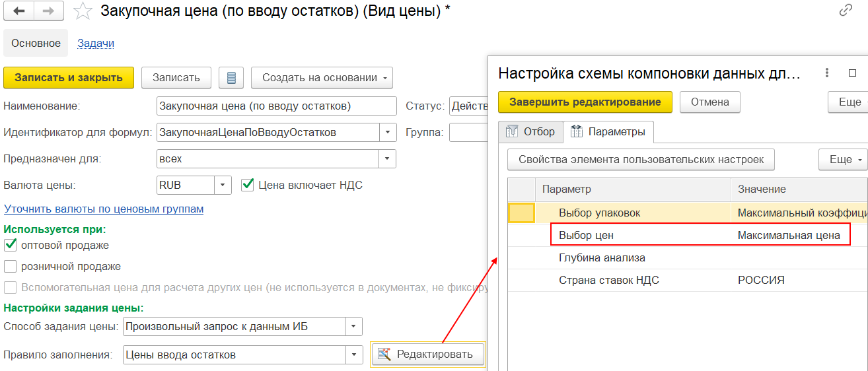Open the reports list icon button
Viewport: 868px width, 371px height.
231,78
